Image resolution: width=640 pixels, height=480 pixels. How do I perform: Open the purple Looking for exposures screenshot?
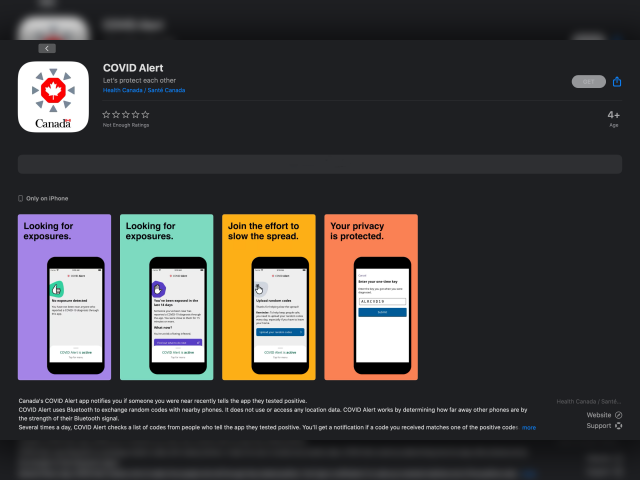pos(64,297)
